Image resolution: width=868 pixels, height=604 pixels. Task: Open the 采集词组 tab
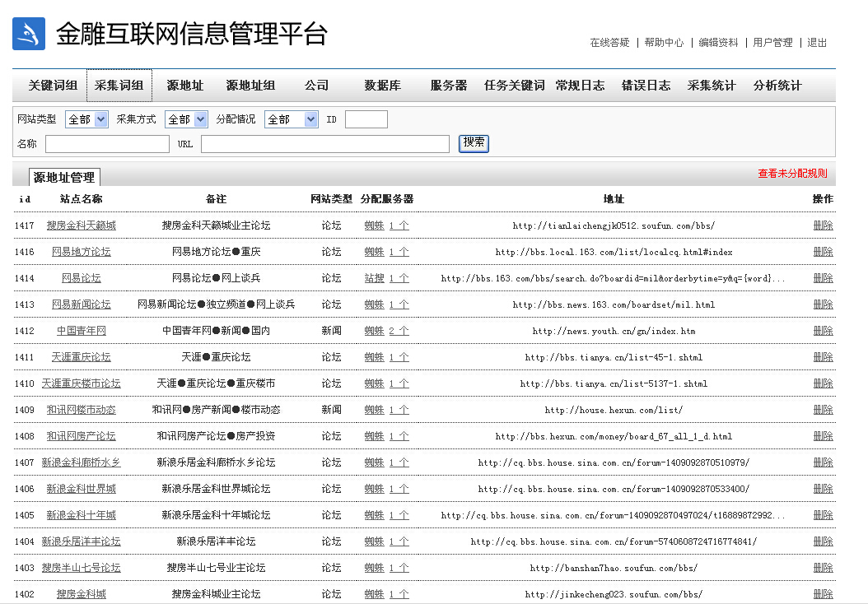(119, 86)
